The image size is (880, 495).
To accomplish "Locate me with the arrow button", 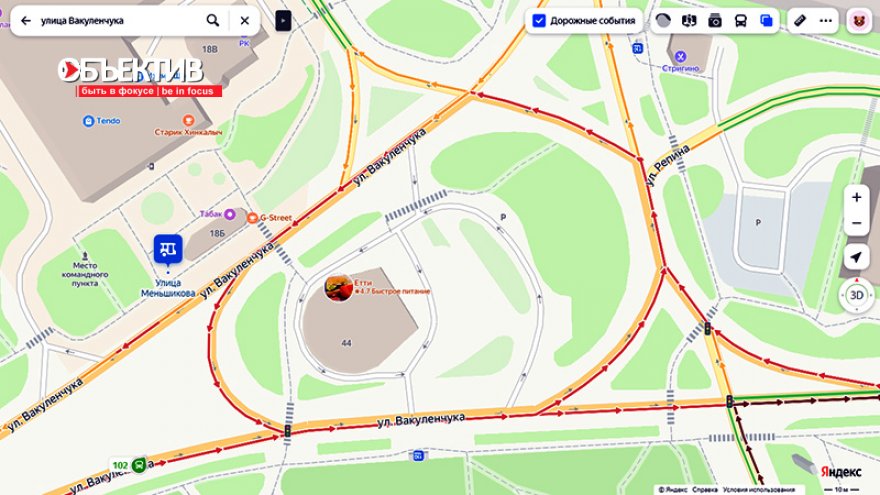I will (856, 257).
